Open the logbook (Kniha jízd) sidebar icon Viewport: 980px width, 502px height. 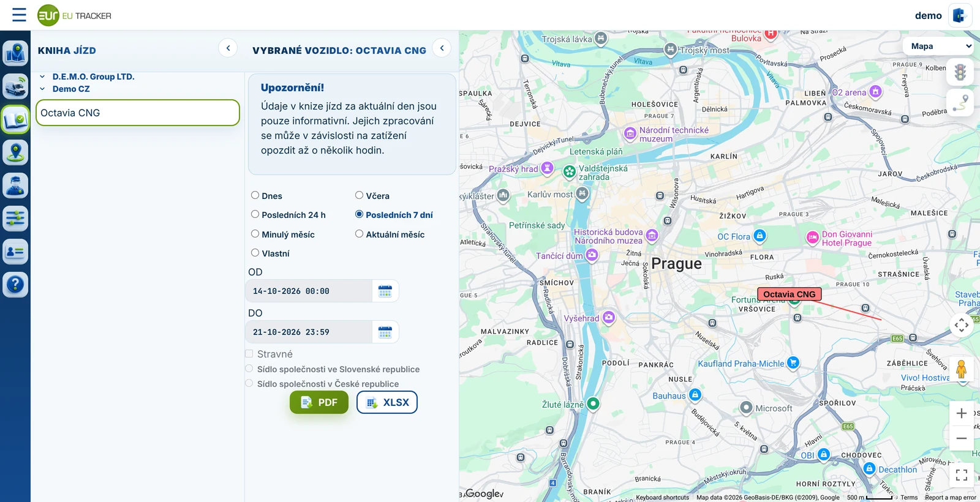pos(15,119)
